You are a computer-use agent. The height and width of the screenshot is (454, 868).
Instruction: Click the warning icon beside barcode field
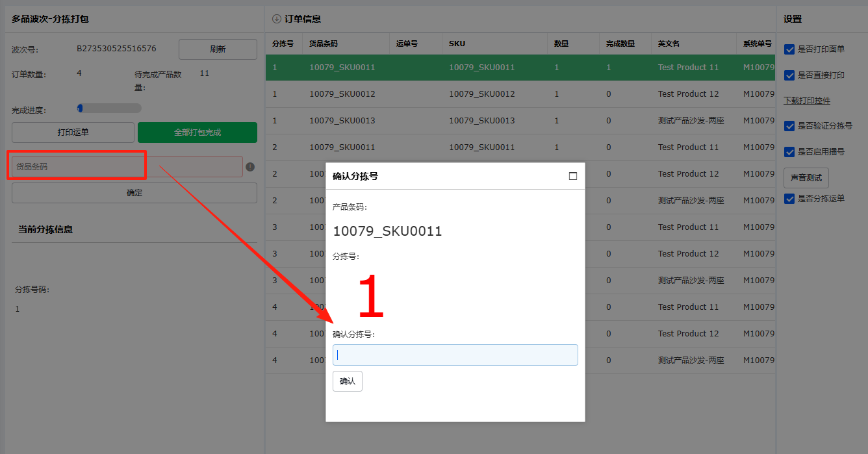click(250, 167)
